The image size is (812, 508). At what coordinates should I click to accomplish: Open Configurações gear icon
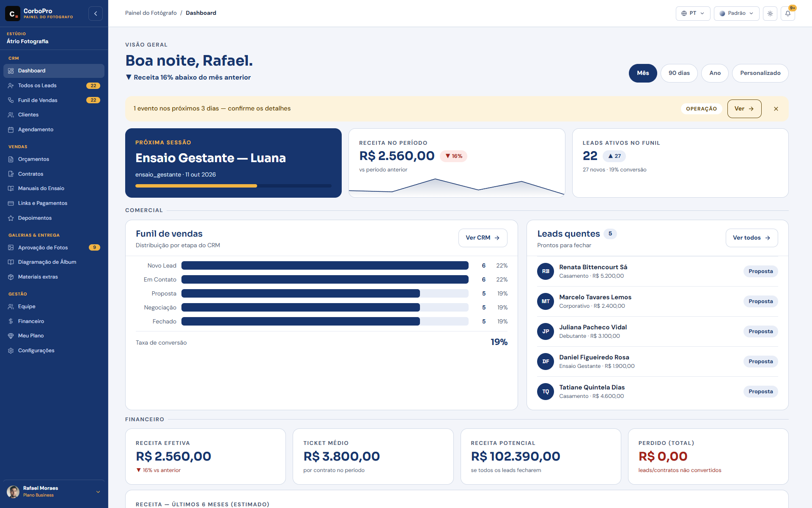click(11, 351)
